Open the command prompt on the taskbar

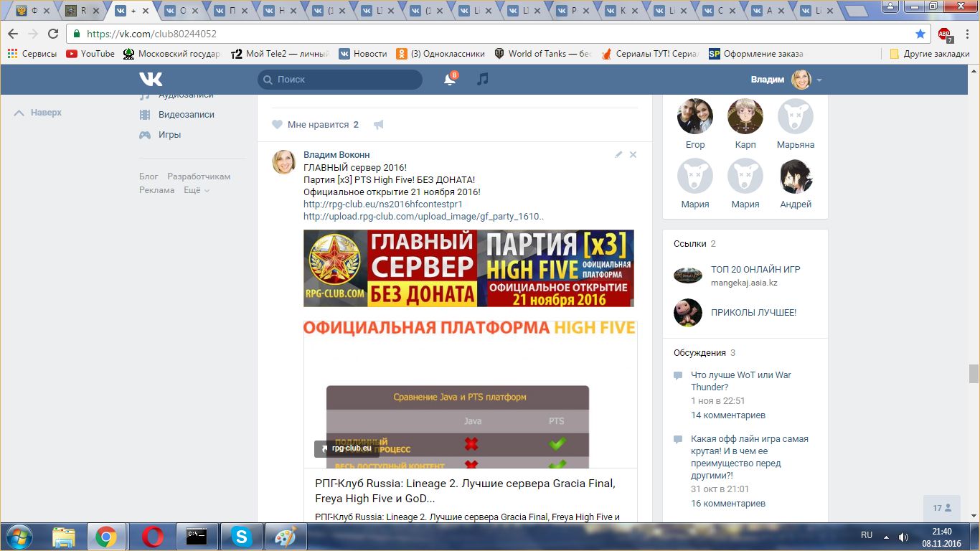(197, 537)
